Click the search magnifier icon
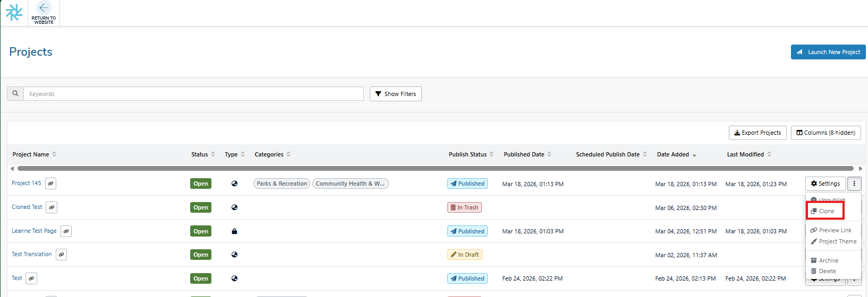Viewport: 868px width, 297px height. (x=15, y=94)
